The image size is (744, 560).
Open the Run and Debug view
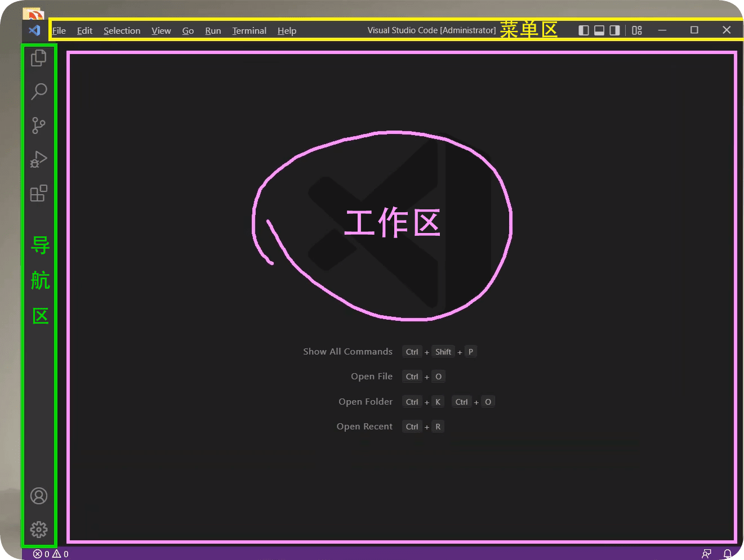coord(38,159)
